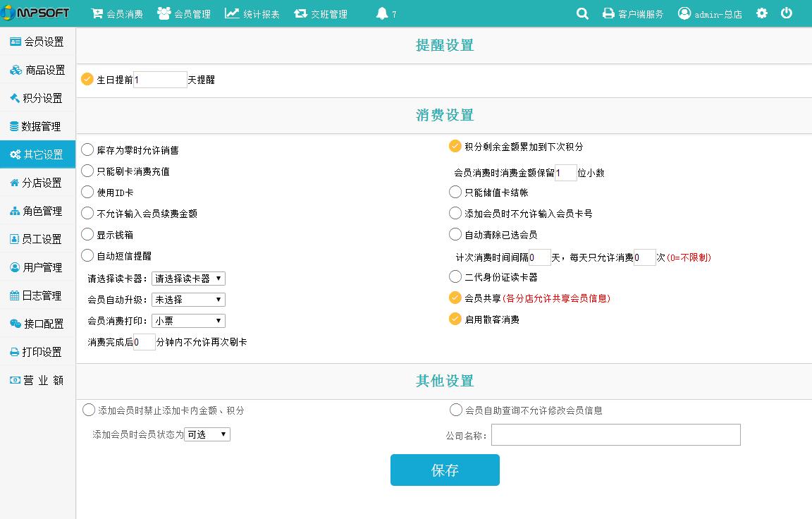Click the gavel icon next to 积分设置
The height and width of the screenshot is (519, 812).
coord(15,98)
